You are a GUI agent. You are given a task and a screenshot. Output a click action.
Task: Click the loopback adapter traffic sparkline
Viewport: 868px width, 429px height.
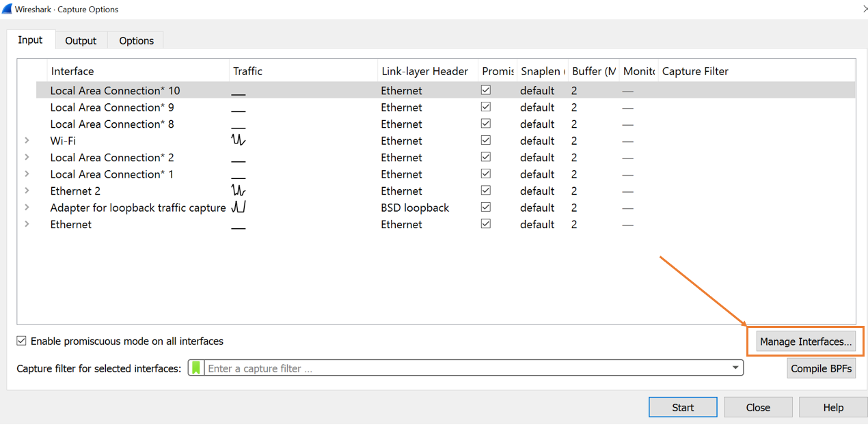tap(239, 207)
